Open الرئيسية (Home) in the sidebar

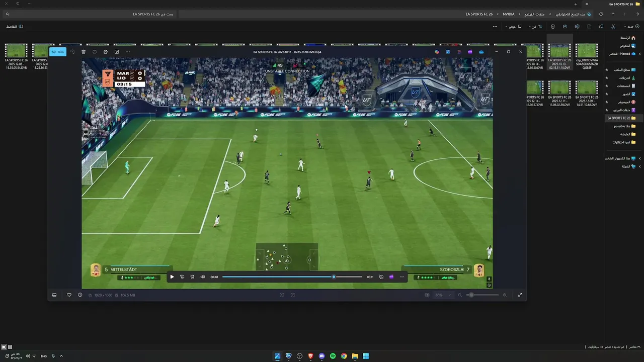coord(627,38)
